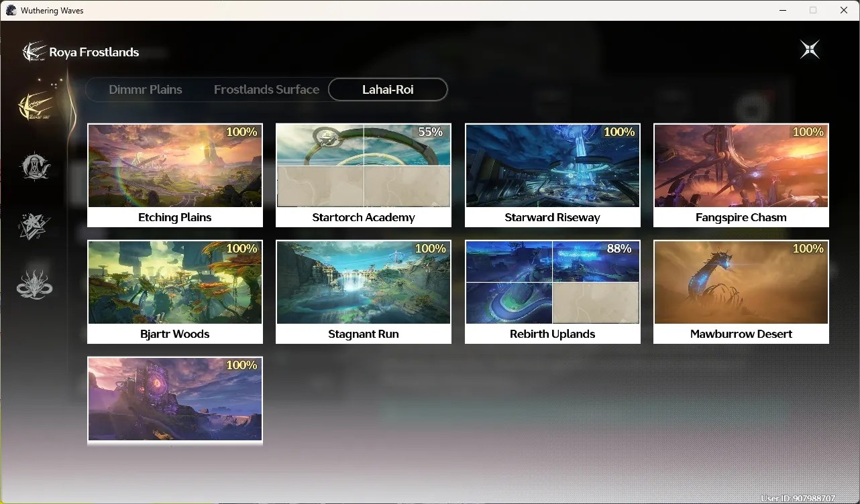Open the unlabeled purple tower area thumbnail
860x504 pixels.
pos(175,399)
